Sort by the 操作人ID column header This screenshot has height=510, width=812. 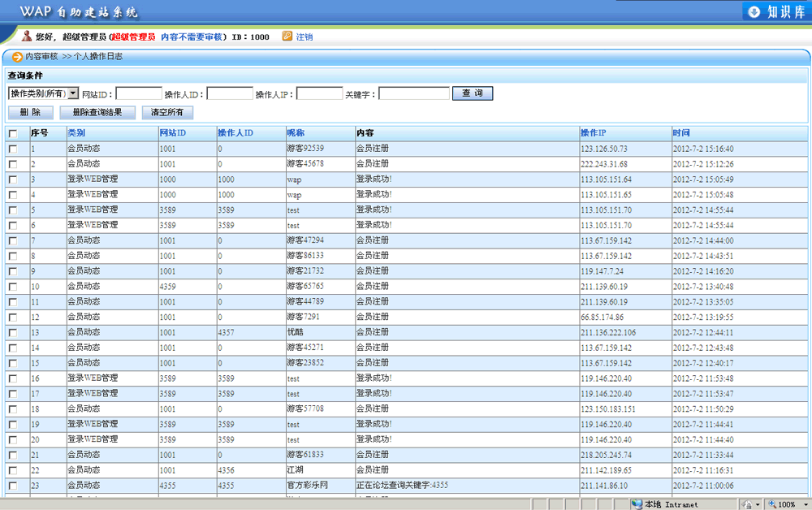click(x=235, y=133)
